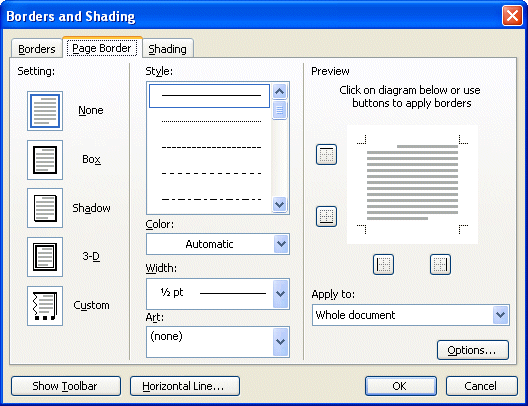Toggle the top border preview button
528x406 pixels.
[x=326, y=155]
